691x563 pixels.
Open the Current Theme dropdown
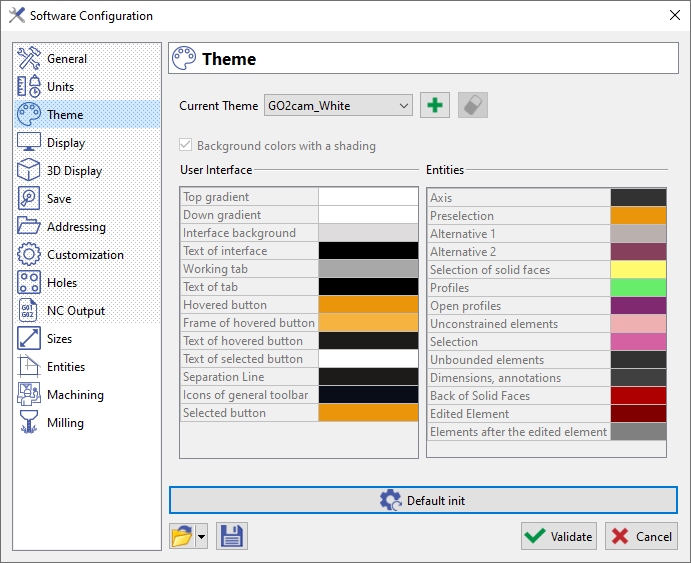338,105
